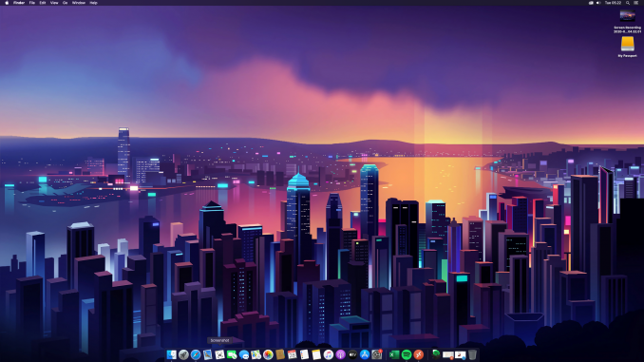The width and height of the screenshot is (644, 362).
Task: Open the Trash in the Dock
Action: coord(472,354)
